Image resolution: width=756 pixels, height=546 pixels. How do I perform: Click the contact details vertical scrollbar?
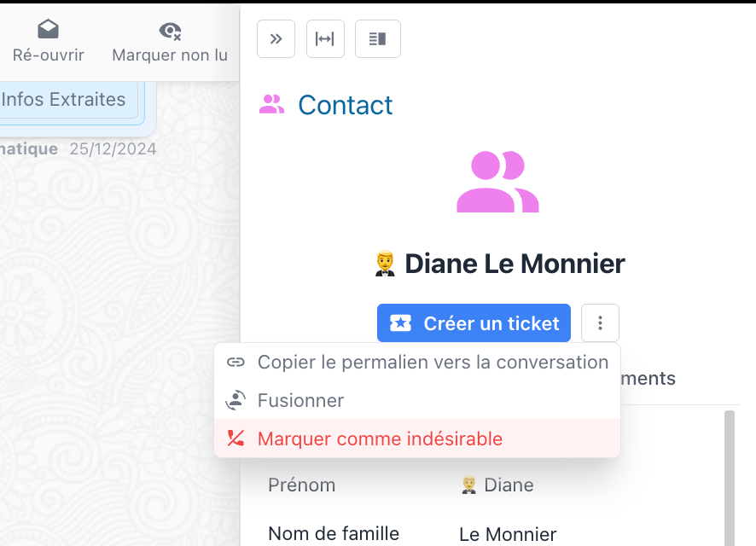[730, 478]
